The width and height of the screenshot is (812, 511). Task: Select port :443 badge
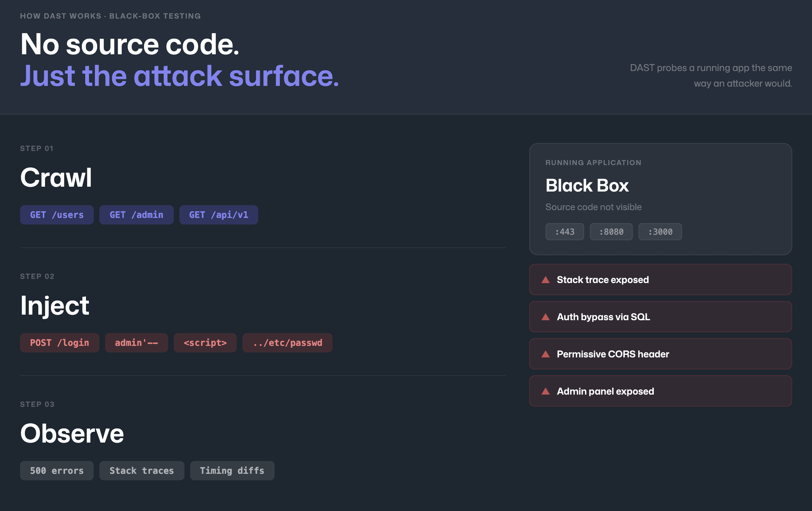click(x=565, y=232)
